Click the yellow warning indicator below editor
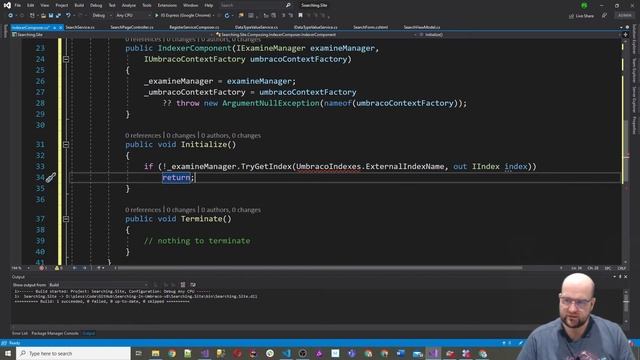 (58, 268)
